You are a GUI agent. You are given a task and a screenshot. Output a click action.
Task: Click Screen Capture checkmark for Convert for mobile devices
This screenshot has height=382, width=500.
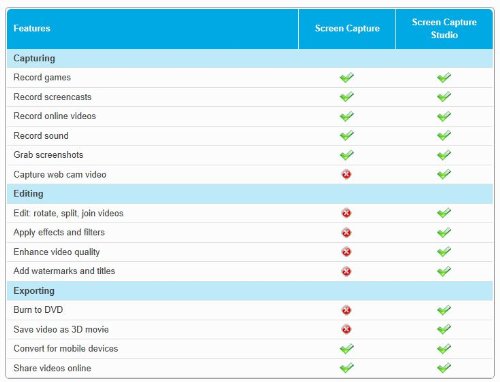347,349
